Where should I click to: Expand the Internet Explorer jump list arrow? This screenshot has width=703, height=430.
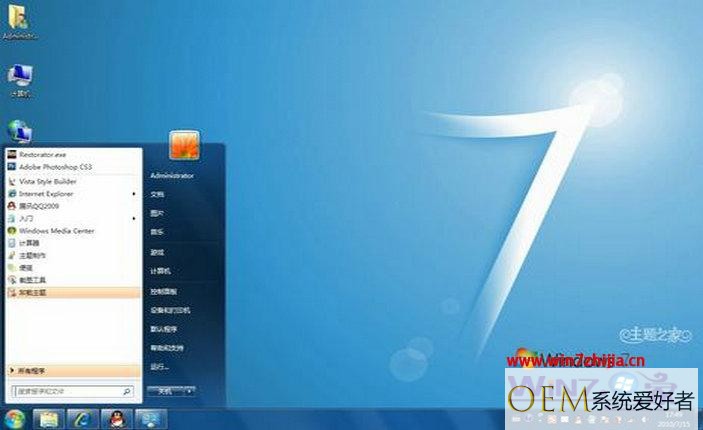point(134,194)
